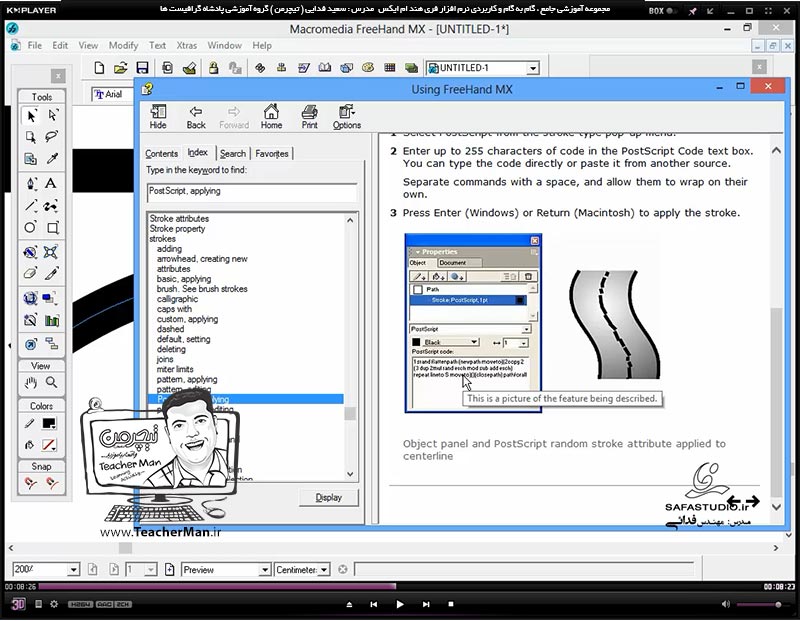Select the Ellipse tool

pos(31,227)
